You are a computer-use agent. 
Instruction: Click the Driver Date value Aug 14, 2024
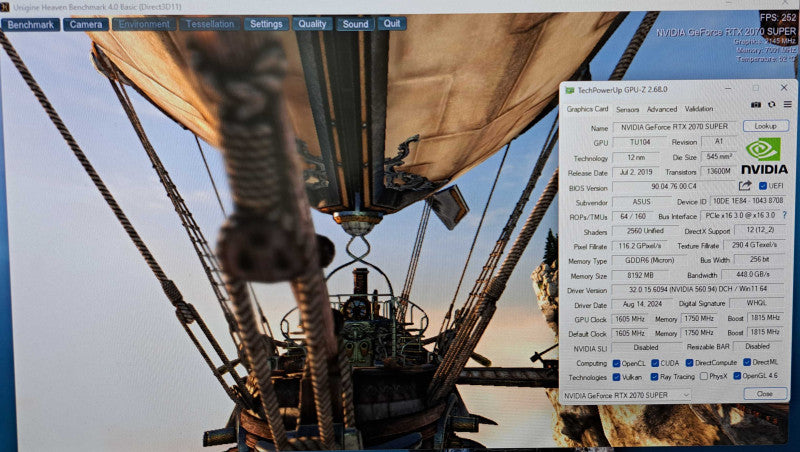pyautogui.click(x=642, y=304)
